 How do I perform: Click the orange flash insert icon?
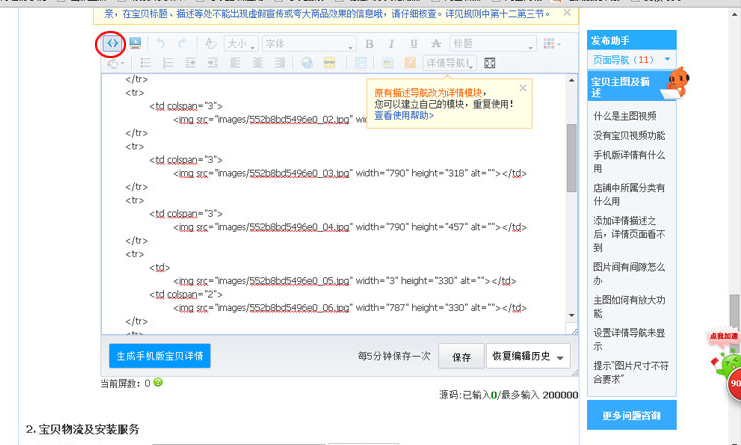pos(410,63)
